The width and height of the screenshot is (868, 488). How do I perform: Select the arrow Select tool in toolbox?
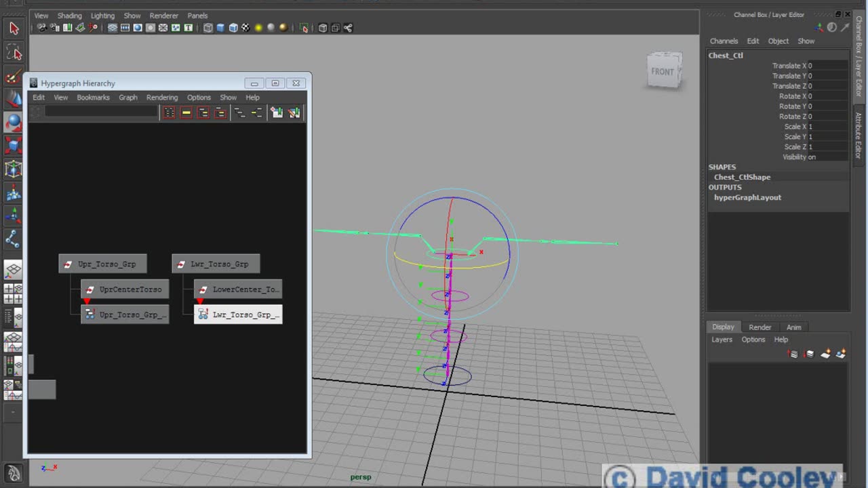(14, 28)
